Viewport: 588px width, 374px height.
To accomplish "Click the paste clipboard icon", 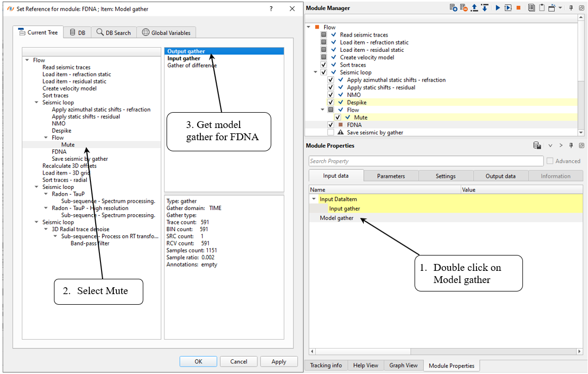I will tap(542, 8).
